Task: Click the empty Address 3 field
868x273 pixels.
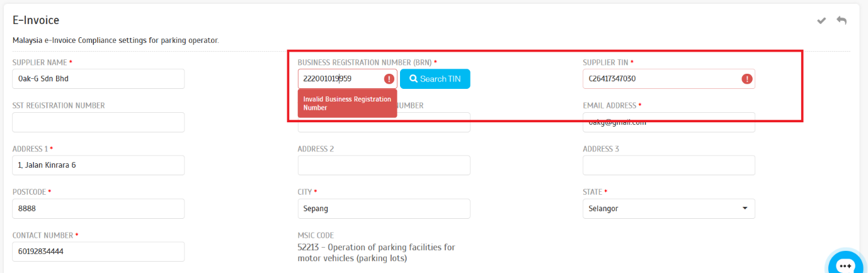Action: coord(668,165)
